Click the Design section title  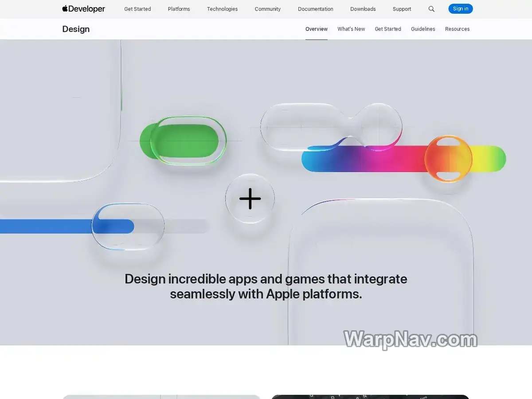(76, 29)
